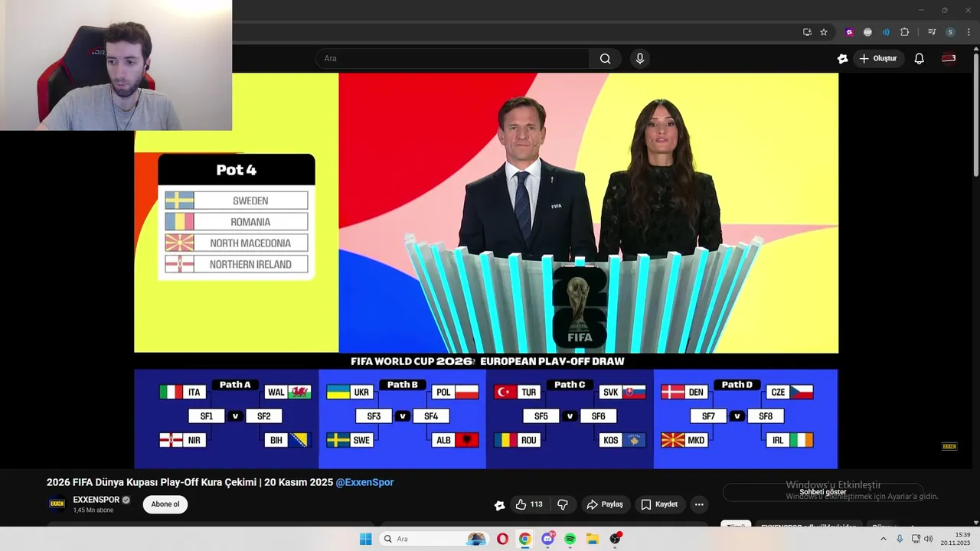
Task: Click the YouTube search magnifier button
Action: pyautogui.click(x=605, y=58)
